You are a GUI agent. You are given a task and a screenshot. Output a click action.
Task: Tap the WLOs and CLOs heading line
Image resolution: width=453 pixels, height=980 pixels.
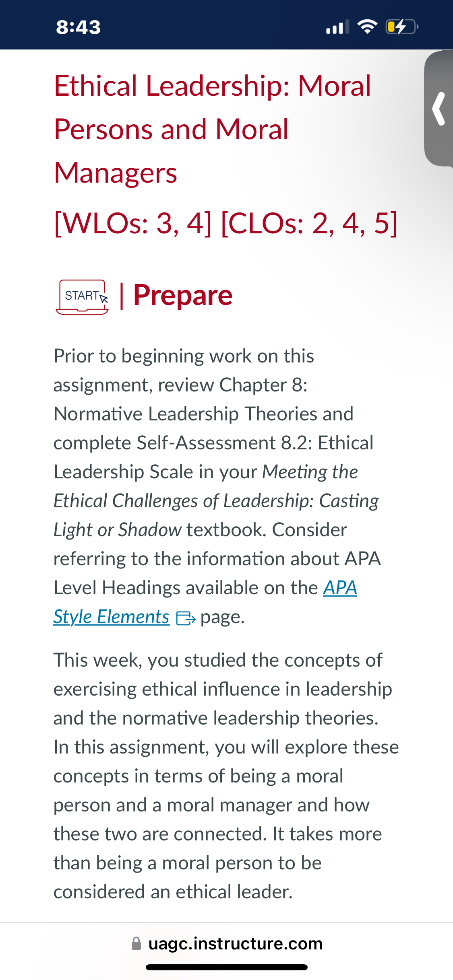pos(225,223)
